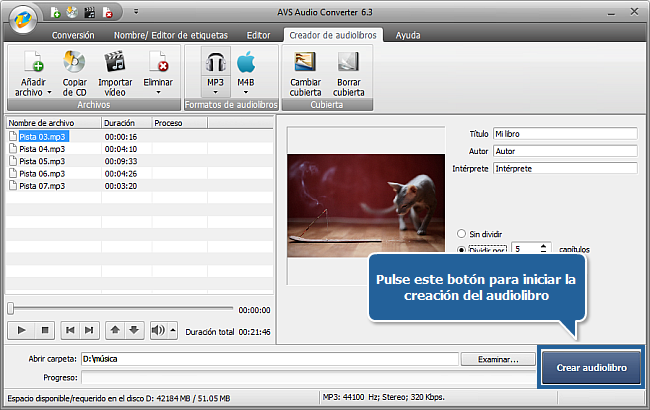This screenshot has height=410, width=650.
Task: Click the Examinar button
Action: click(x=497, y=359)
